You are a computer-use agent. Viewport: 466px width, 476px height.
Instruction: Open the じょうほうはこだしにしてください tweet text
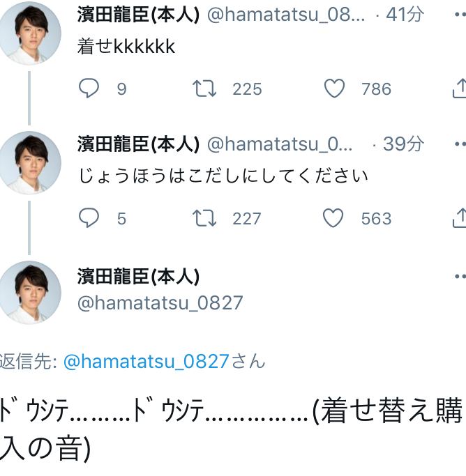pyautogui.click(x=223, y=175)
